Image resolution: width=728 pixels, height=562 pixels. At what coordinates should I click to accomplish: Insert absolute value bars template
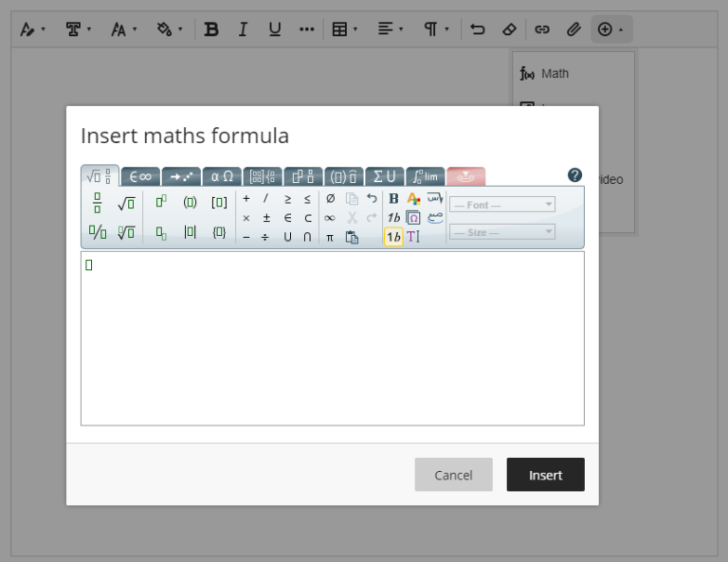tap(190, 232)
